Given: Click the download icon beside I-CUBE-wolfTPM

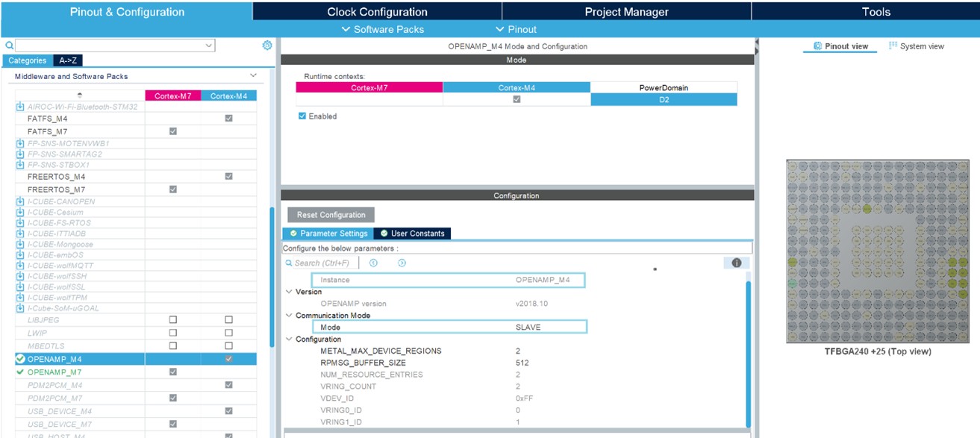Looking at the screenshot, I should pyautogui.click(x=20, y=298).
